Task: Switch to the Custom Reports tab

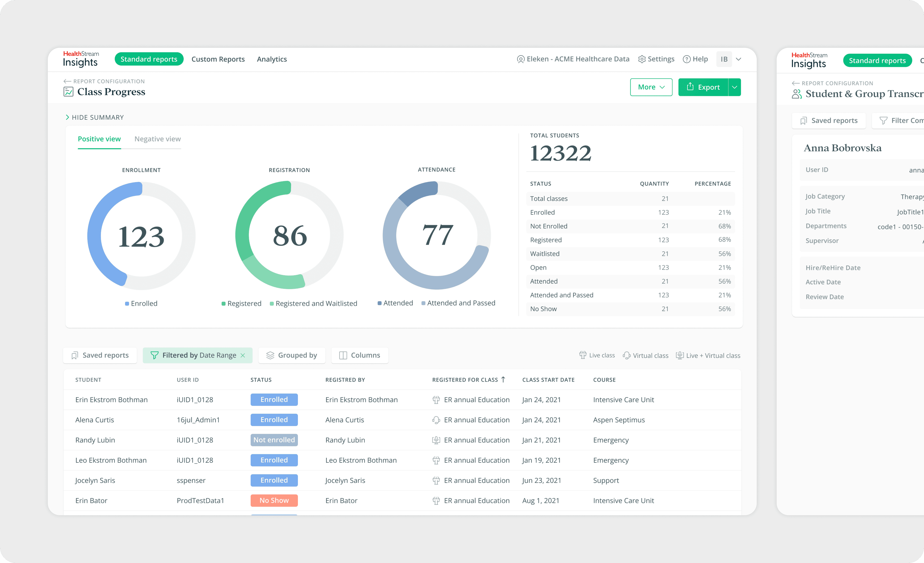Action: click(x=218, y=59)
